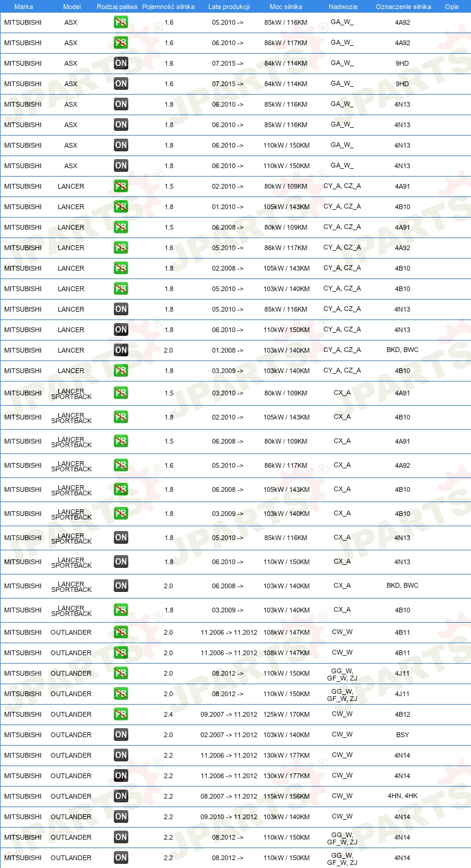This screenshot has height=868, width=471.
Task: Click diesel ON icon in Lancer Sportback 110kW row
Action: (121, 562)
